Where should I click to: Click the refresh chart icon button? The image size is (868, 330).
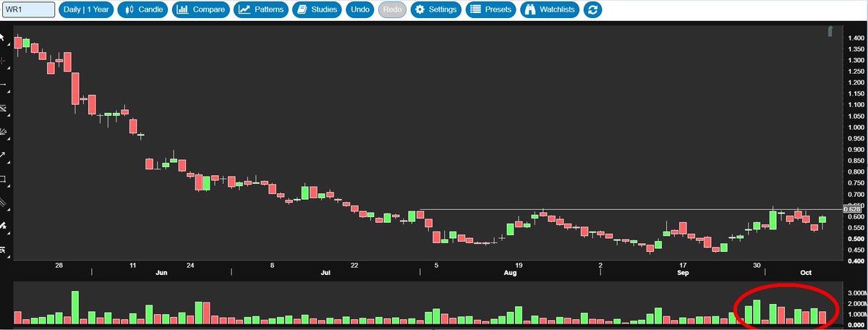tap(594, 10)
